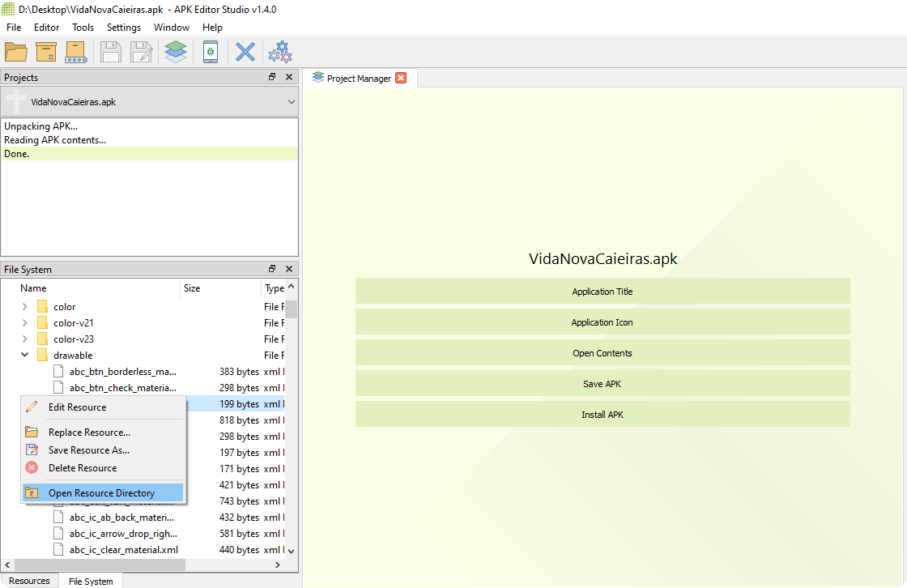Click the blue X close project icon

coord(245,52)
